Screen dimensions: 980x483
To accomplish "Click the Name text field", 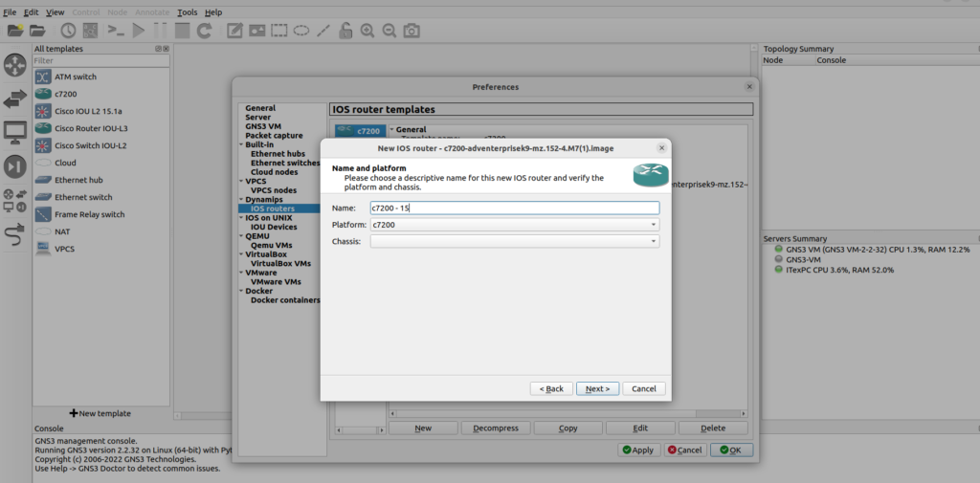I will pos(514,208).
